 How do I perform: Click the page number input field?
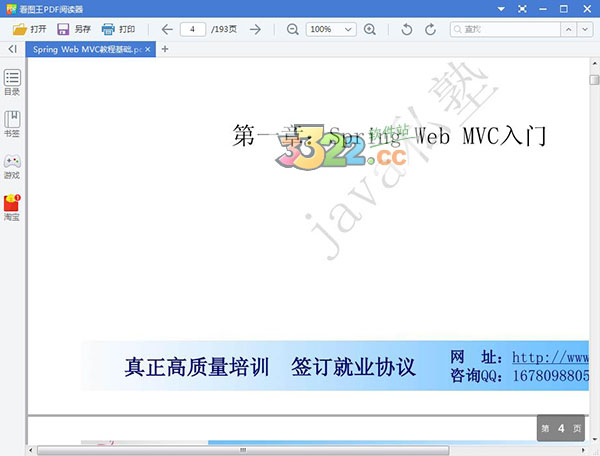(x=192, y=29)
